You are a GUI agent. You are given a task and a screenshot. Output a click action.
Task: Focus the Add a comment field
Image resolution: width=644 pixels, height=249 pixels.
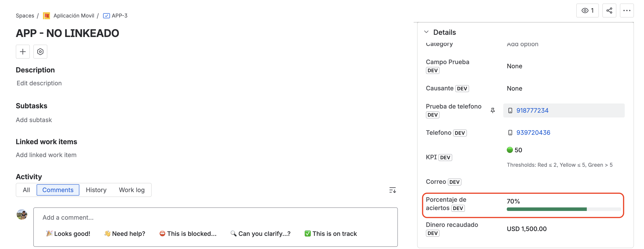coord(215,217)
